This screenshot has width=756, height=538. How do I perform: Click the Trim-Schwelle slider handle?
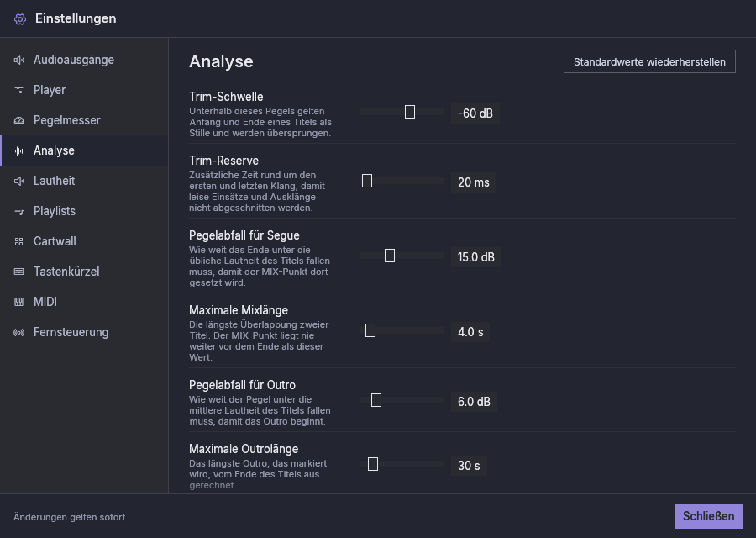410,112
